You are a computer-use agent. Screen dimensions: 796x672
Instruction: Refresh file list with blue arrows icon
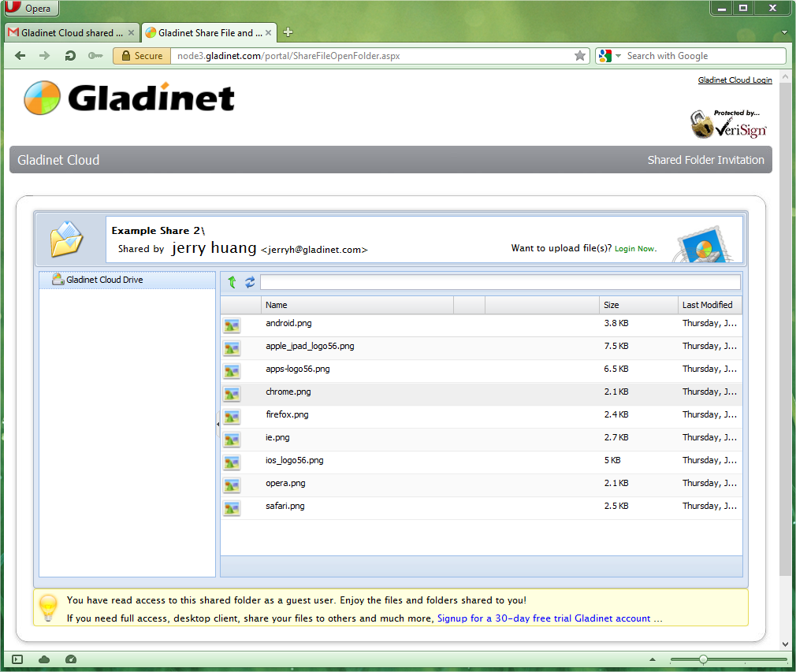point(250,282)
